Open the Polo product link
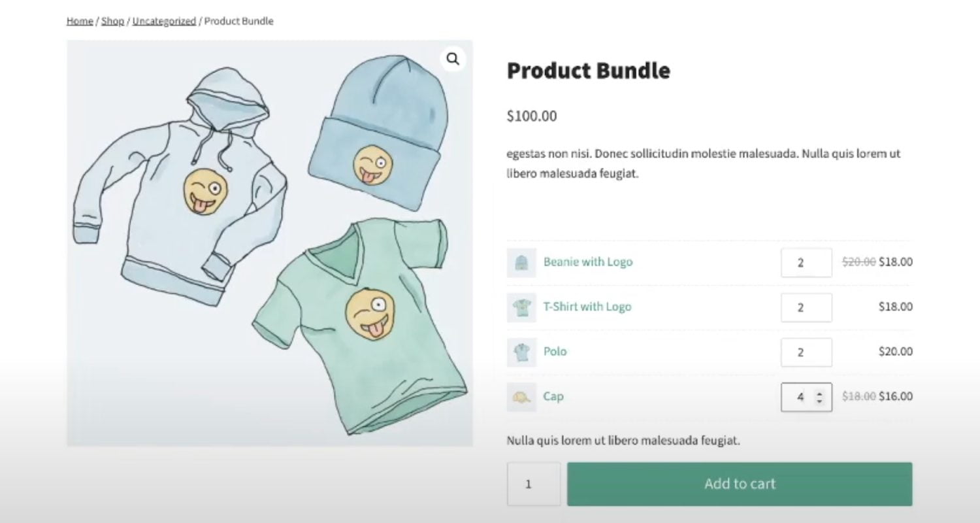Viewport: 980px width, 523px height. tap(554, 352)
